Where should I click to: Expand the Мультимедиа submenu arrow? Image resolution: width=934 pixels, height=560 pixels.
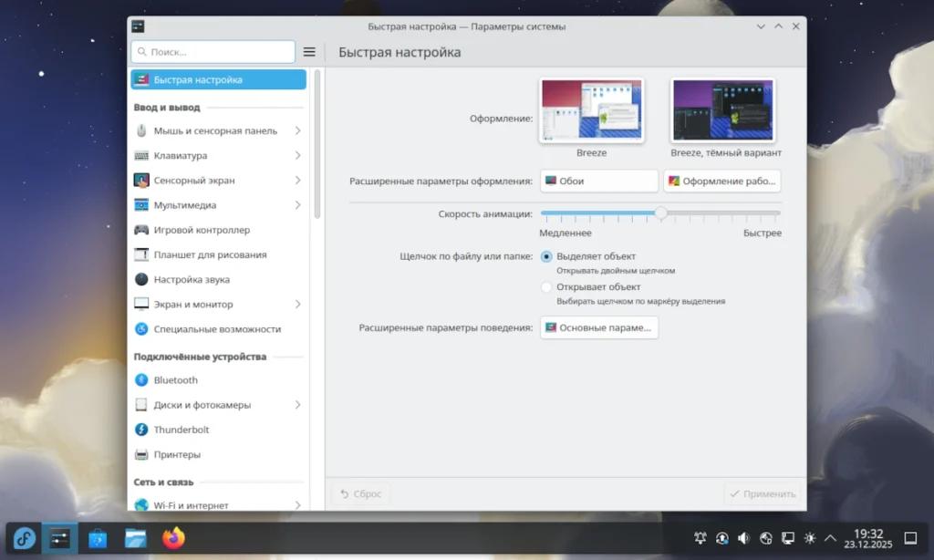(x=298, y=205)
